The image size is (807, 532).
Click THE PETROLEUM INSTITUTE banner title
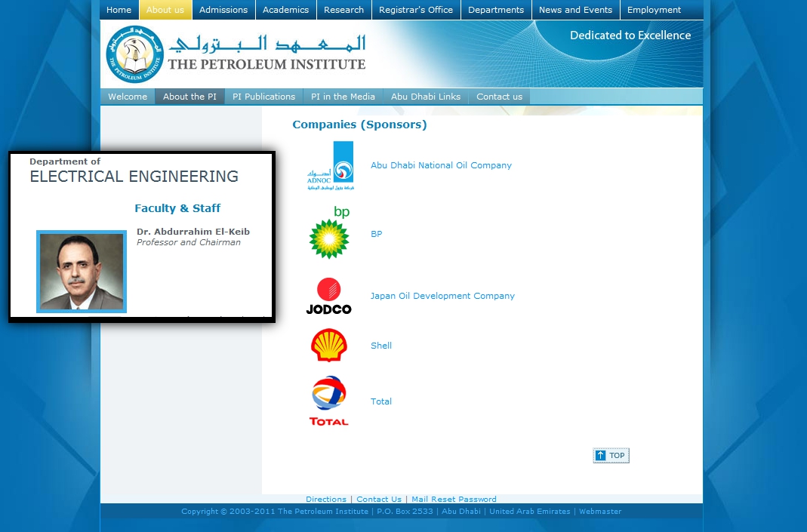click(266, 64)
